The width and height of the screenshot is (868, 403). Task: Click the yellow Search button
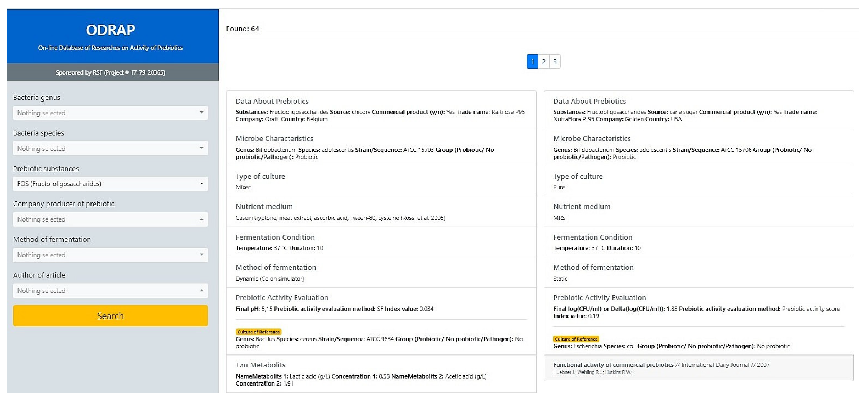click(x=110, y=316)
